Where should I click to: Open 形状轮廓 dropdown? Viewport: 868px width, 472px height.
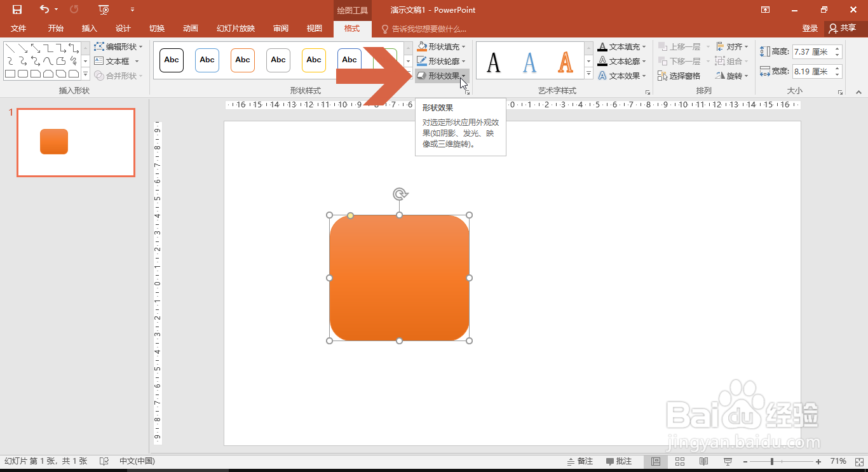point(441,61)
